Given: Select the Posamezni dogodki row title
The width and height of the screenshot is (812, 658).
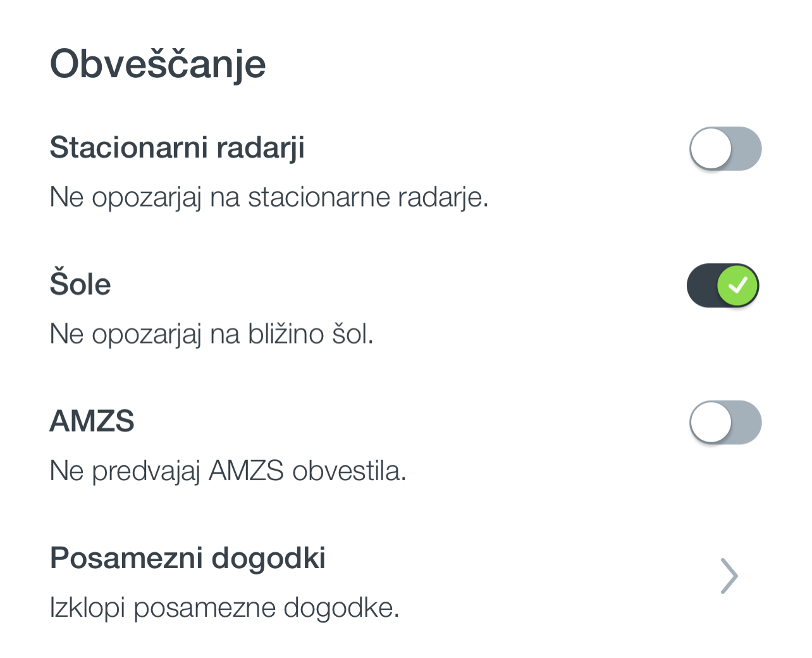Looking at the screenshot, I should click(x=187, y=558).
